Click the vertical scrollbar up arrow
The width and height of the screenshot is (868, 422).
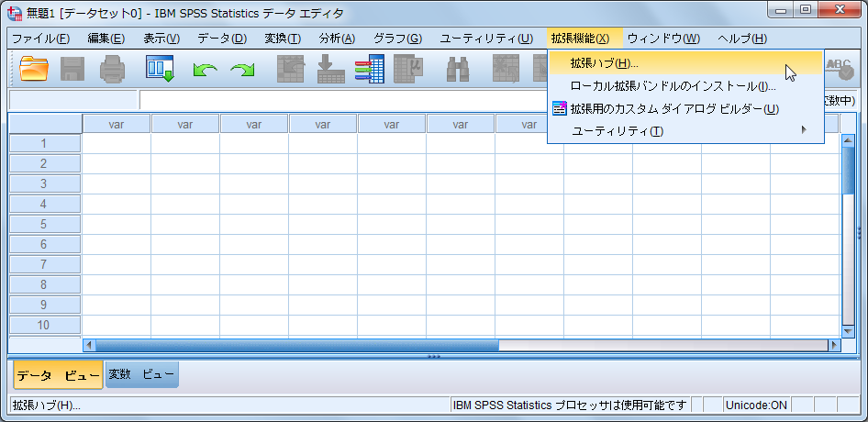coord(848,140)
